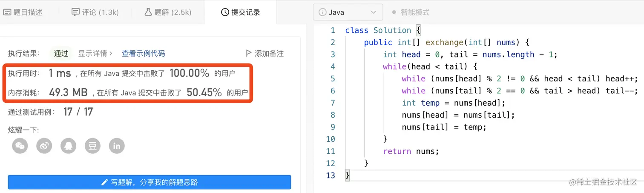Click the line 'nums[head] = nums[tail];'
Screen dimensions: 644x193
coord(458,115)
